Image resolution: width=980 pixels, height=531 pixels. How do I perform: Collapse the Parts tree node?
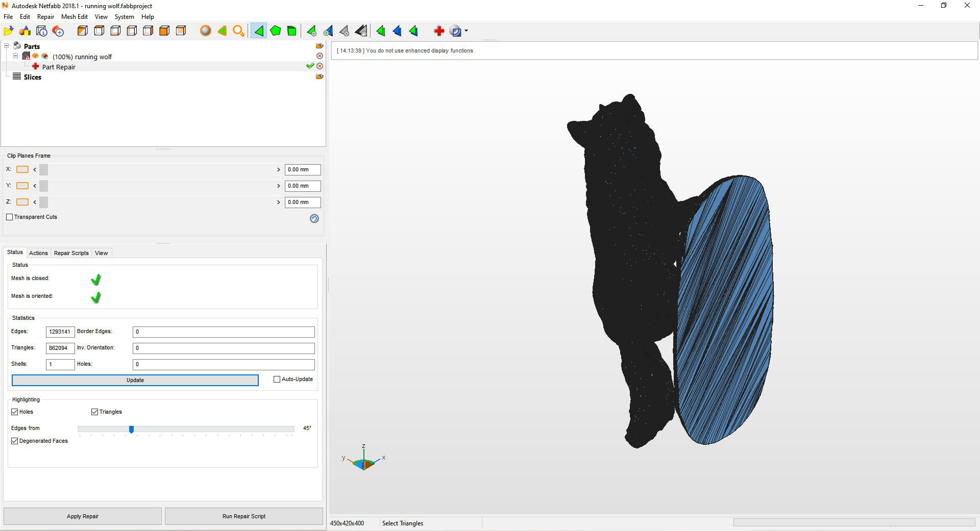tap(7, 46)
